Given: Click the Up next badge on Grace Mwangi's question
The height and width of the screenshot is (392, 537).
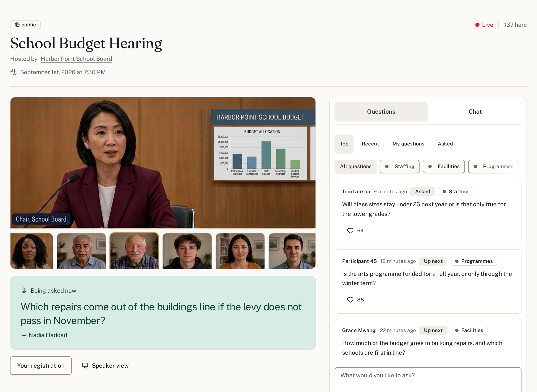Looking at the screenshot, I should click(x=433, y=330).
